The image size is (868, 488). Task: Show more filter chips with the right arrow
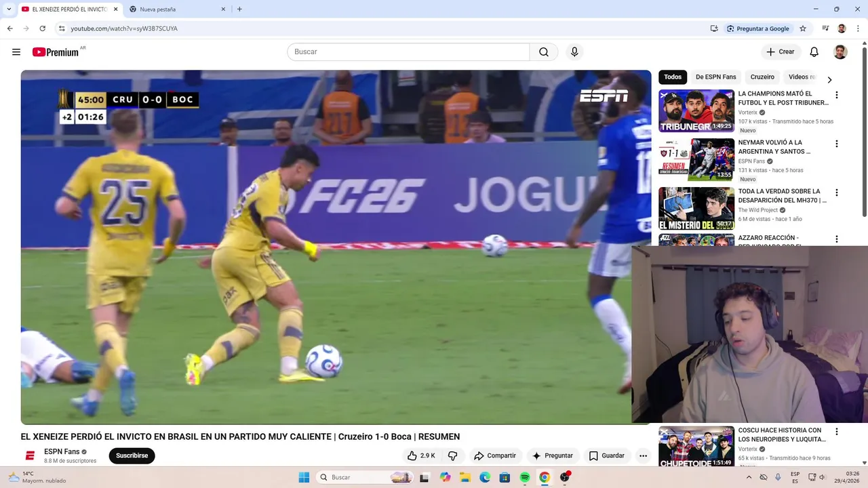click(x=829, y=79)
